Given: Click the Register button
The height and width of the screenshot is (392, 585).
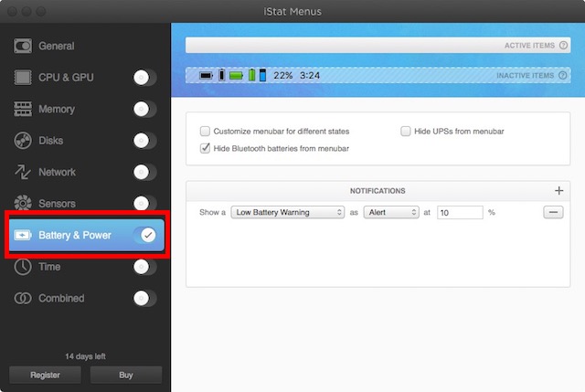Looking at the screenshot, I should point(45,375).
